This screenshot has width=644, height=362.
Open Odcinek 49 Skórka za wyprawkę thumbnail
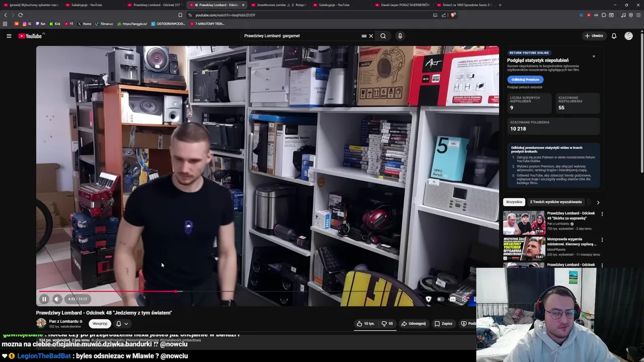524,223
